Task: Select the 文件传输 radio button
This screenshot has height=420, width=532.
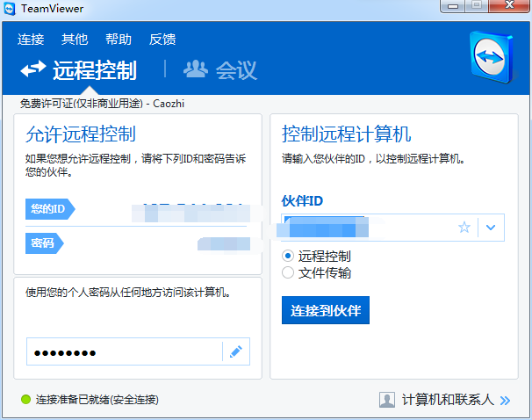Action: [288, 272]
